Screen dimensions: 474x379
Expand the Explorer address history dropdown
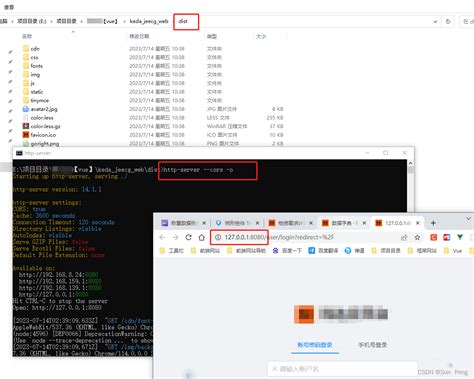[x=435, y=22]
